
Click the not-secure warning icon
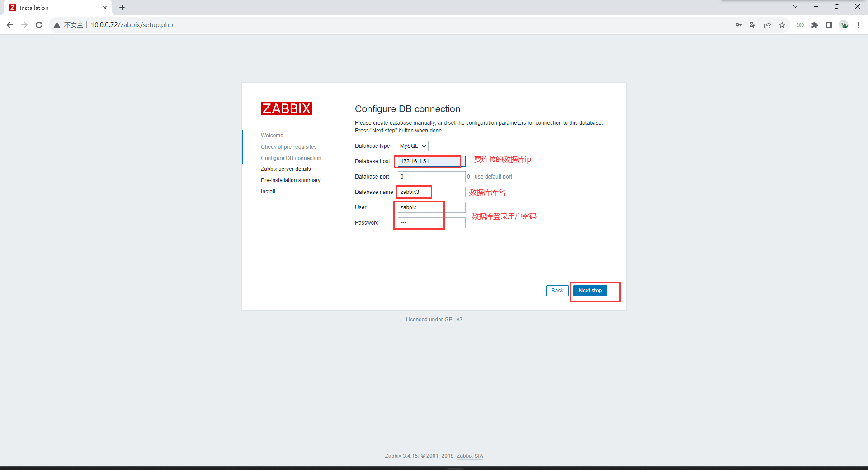(x=57, y=25)
